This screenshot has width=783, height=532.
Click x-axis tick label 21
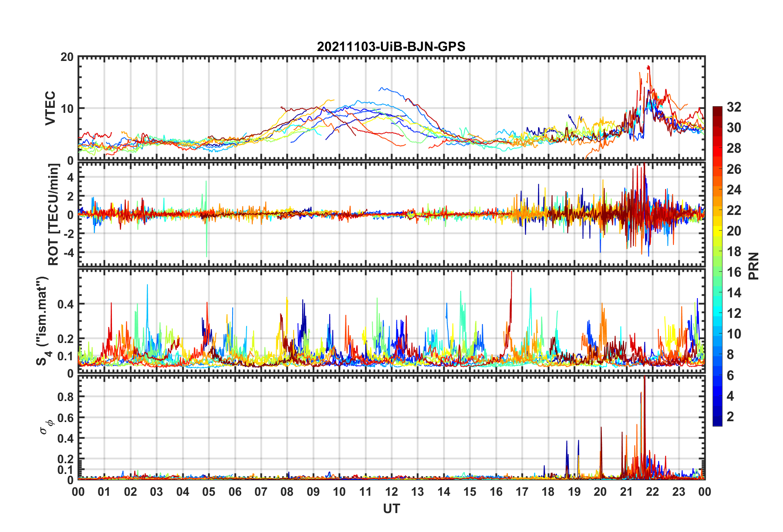pyautogui.click(x=626, y=492)
